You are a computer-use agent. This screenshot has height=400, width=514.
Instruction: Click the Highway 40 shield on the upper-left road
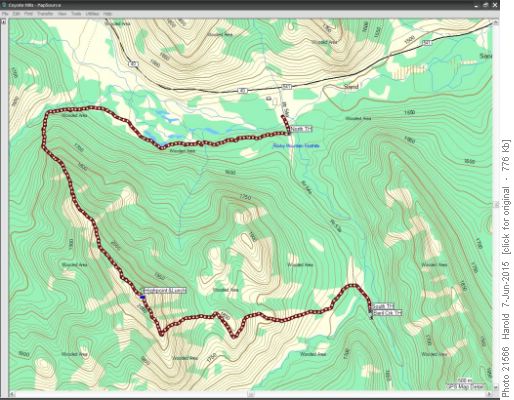(x=134, y=64)
